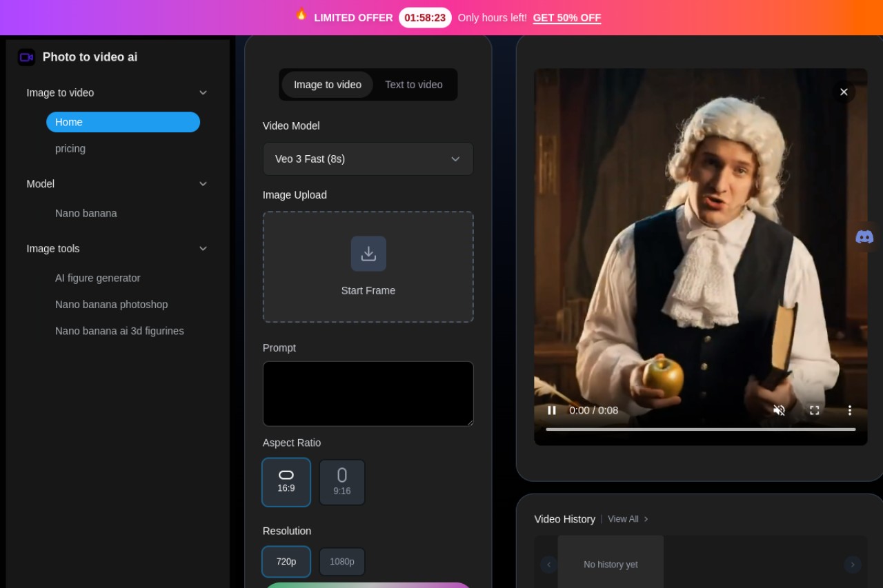This screenshot has height=588, width=883.
Task: Unmute the preview video sound
Action: point(779,410)
